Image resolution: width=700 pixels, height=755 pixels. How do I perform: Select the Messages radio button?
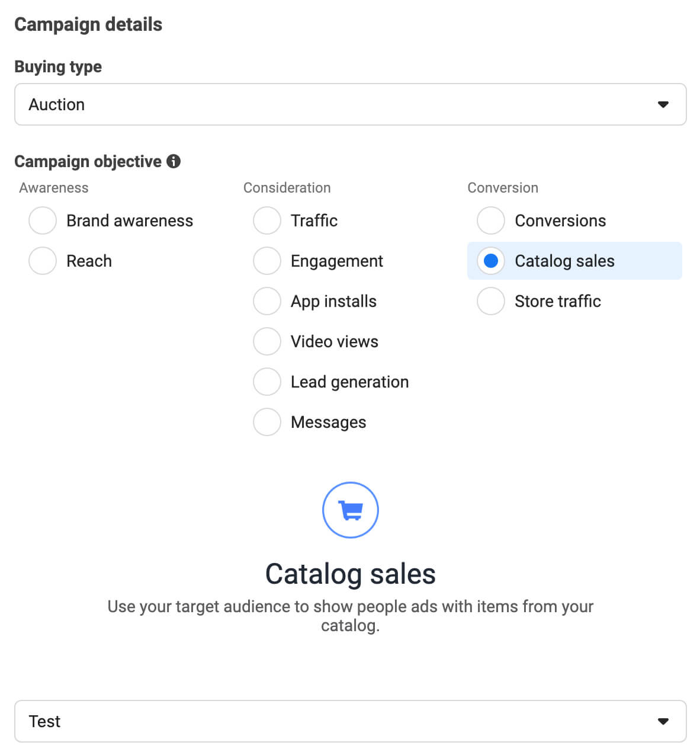click(x=267, y=421)
